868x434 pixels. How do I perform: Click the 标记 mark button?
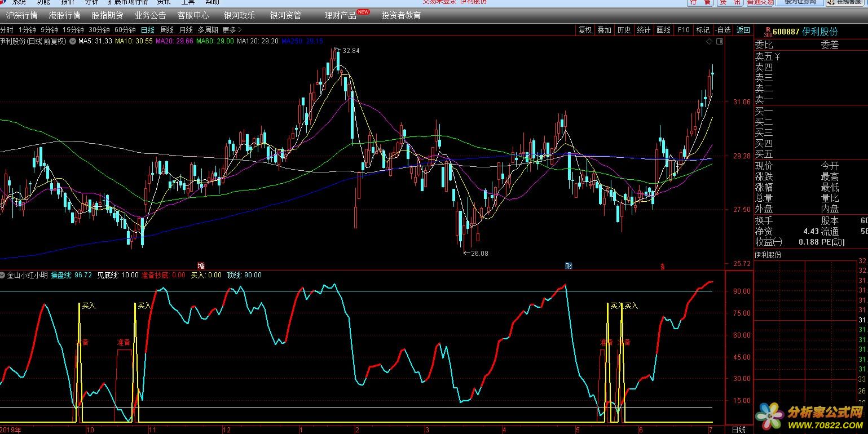click(703, 30)
